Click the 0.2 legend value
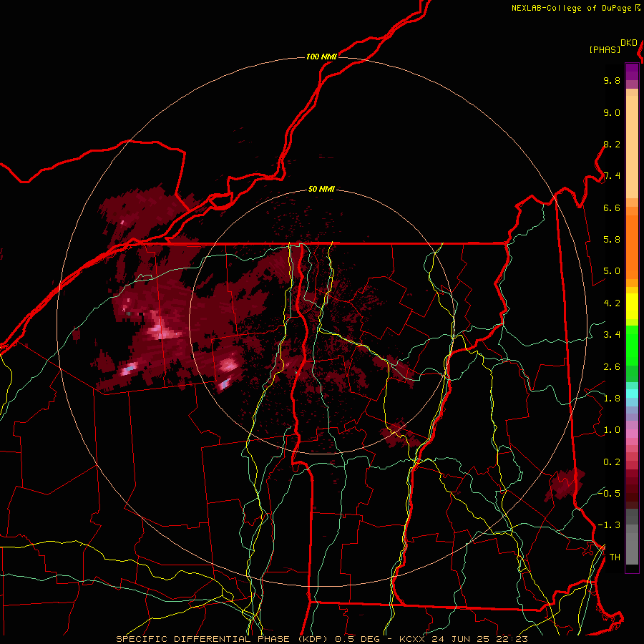 (x=612, y=462)
